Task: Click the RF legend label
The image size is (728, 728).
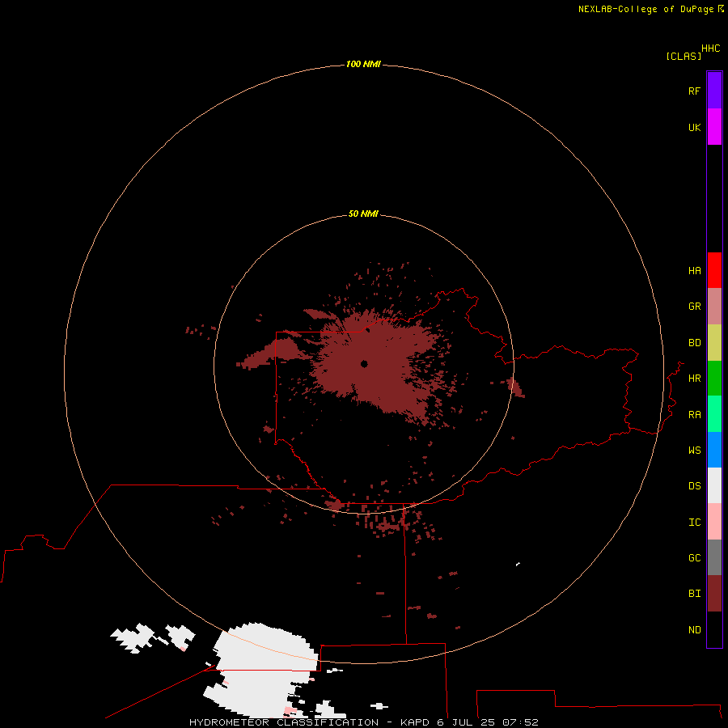Action: (695, 91)
